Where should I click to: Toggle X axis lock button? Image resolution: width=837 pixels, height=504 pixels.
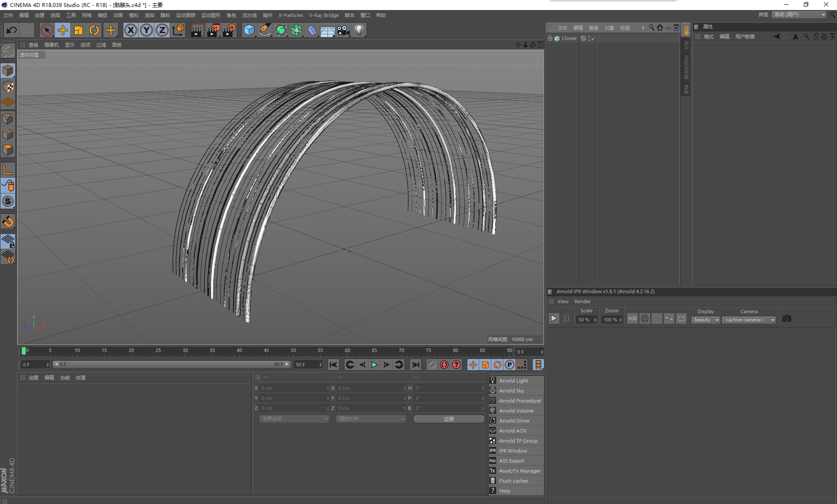130,30
